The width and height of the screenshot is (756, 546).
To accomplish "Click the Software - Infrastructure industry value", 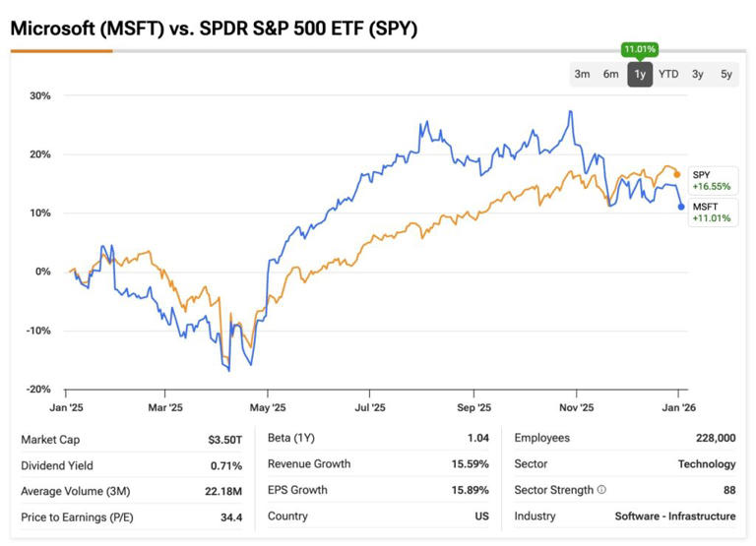I will coord(675,516).
